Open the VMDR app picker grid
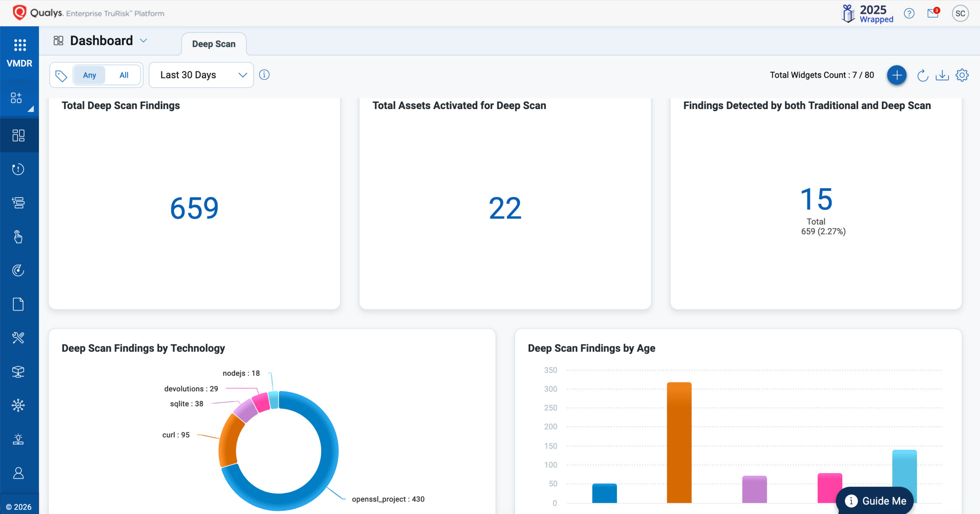Viewport: 980px width, 514px height. pyautogui.click(x=20, y=45)
